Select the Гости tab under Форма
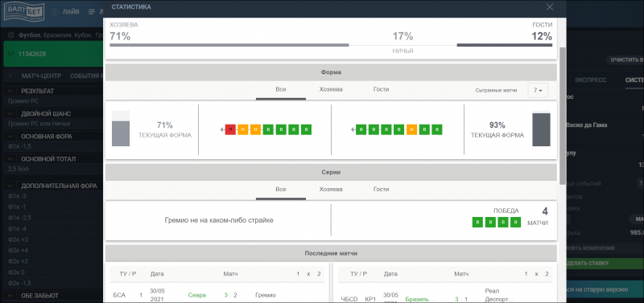This screenshot has width=644, height=303. [381, 89]
